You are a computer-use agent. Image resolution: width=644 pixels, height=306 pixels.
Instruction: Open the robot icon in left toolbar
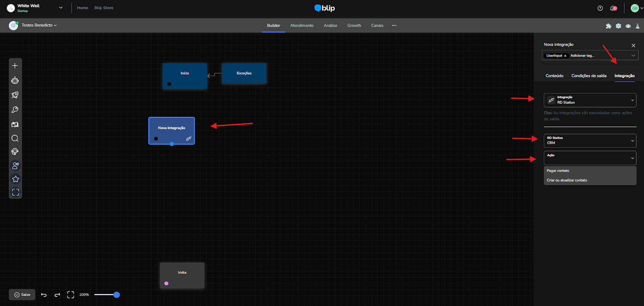coord(15,81)
